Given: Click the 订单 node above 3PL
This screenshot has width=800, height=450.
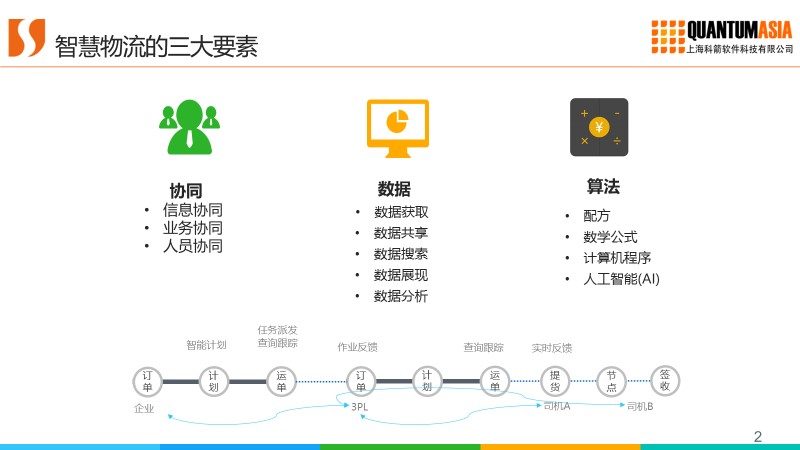Looking at the screenshot, I should point(361,381).
